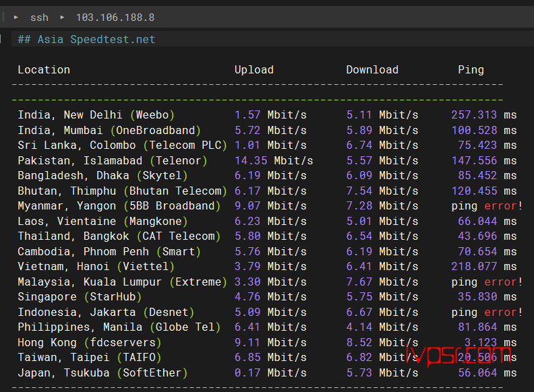534x392 pixels.
Task: Click the 8.52 Mbit/s download value
Action: click(x=382, y=342)
